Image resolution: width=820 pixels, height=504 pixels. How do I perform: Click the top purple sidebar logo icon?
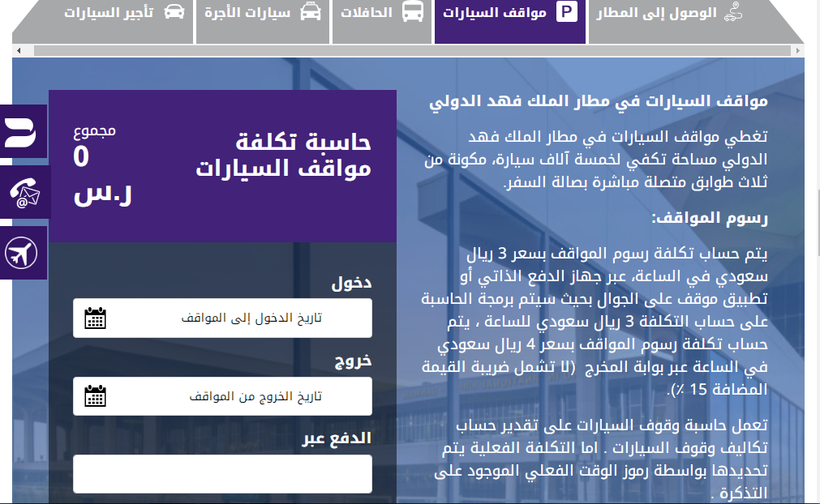(23, 131)
